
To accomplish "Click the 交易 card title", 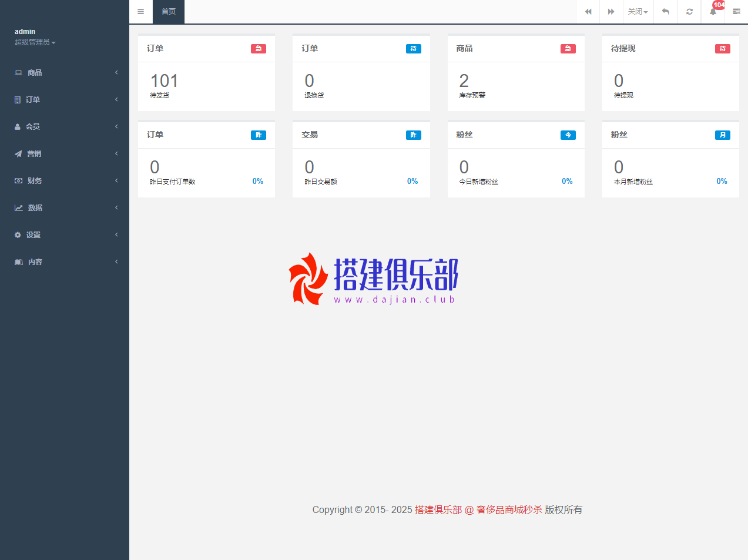I will pos(310,135).
